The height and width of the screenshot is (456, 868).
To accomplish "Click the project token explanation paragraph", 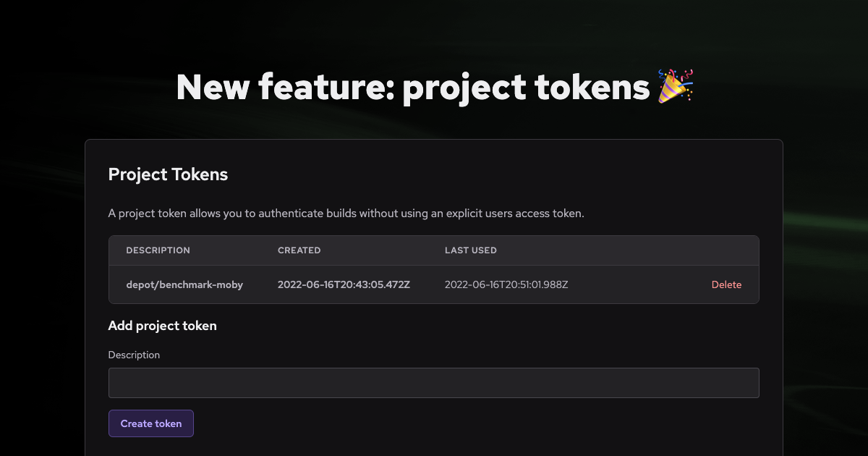I will pyautogui.click(x=346, y=214).
